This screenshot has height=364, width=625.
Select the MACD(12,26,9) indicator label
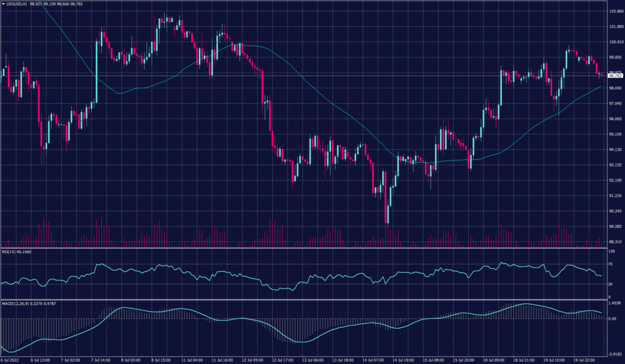pyautogui.click(x=15, y=304)
